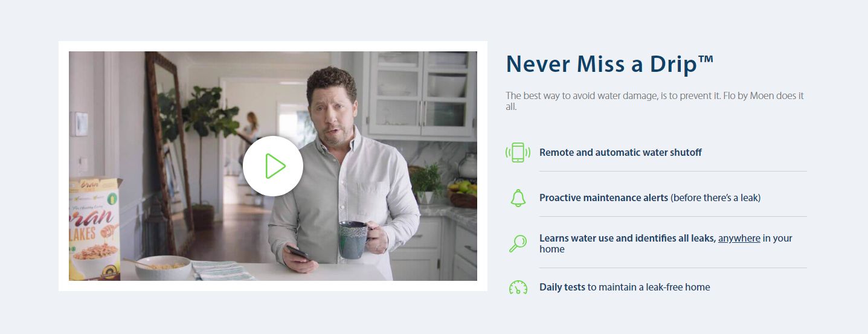Click the Bran Flakes cereal box
Image resolution: width=868 pixels, height=334 pixels.
coord(95,228)
